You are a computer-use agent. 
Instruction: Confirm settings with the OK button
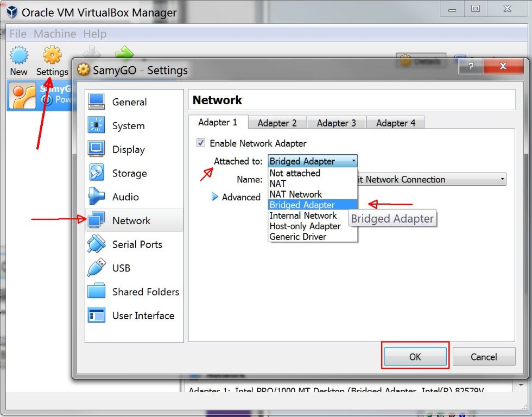(x=415, y=357)
